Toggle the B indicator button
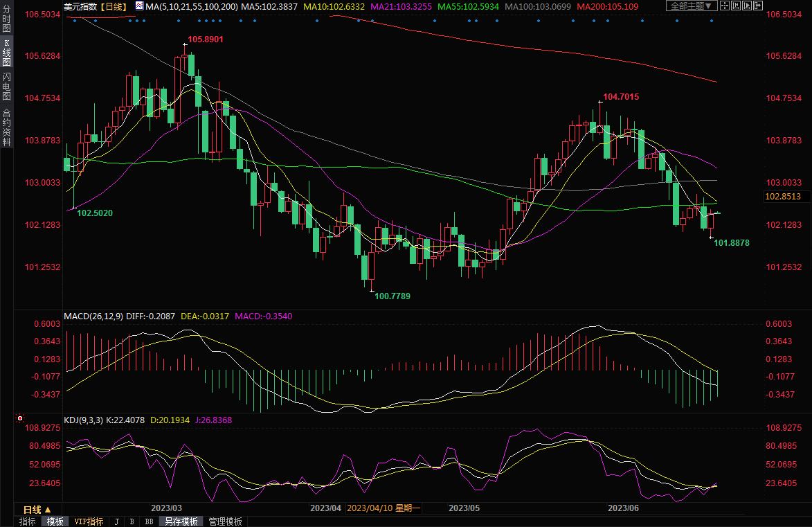This screenshot has width=812, height=527. 132,521
